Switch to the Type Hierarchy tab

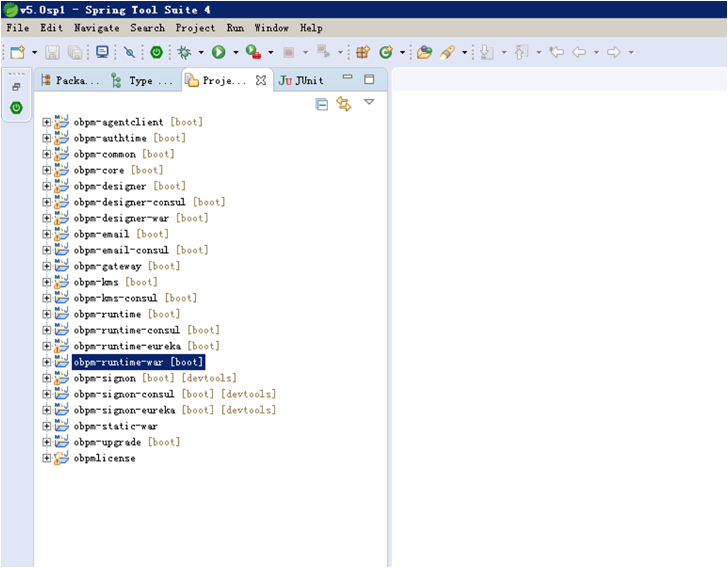(x=143, y=80)
